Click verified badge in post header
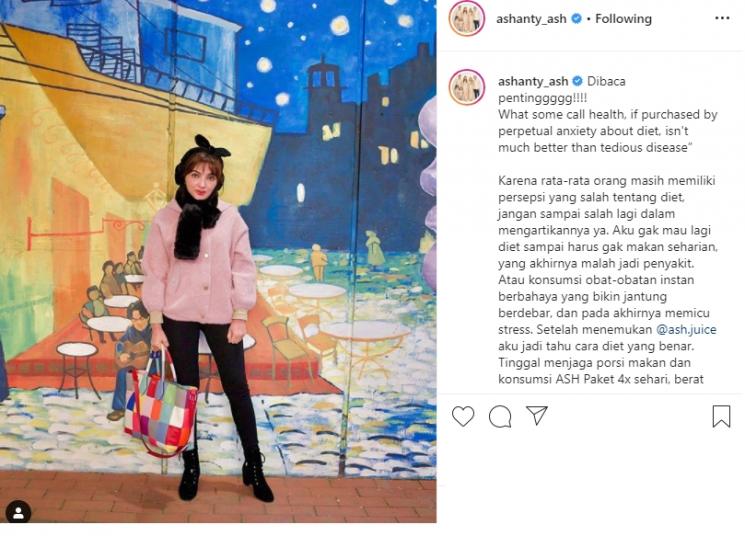This screenshot has height=536, width=745. tap(576, 19)
